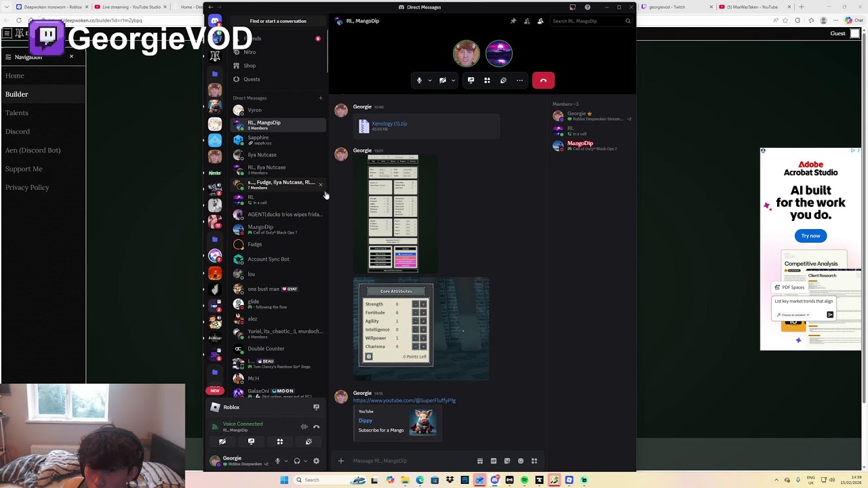Open Spotify from the taskbar

click(524, 480)
